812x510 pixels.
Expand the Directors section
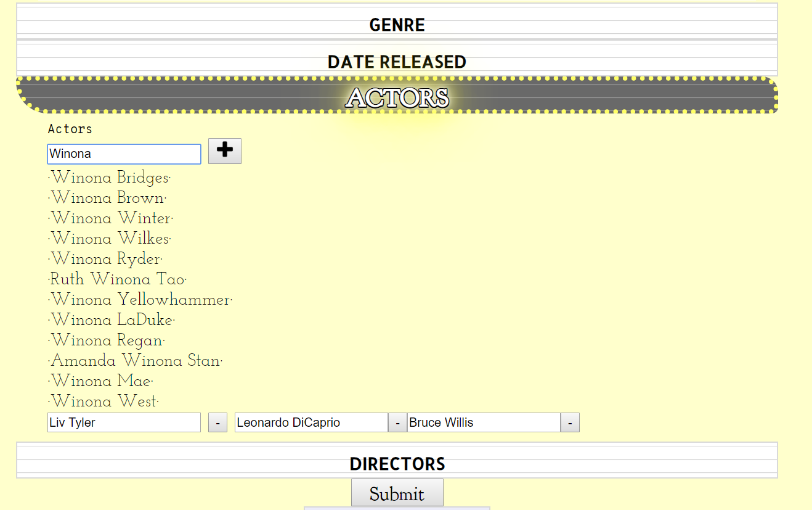pos(397,464)
